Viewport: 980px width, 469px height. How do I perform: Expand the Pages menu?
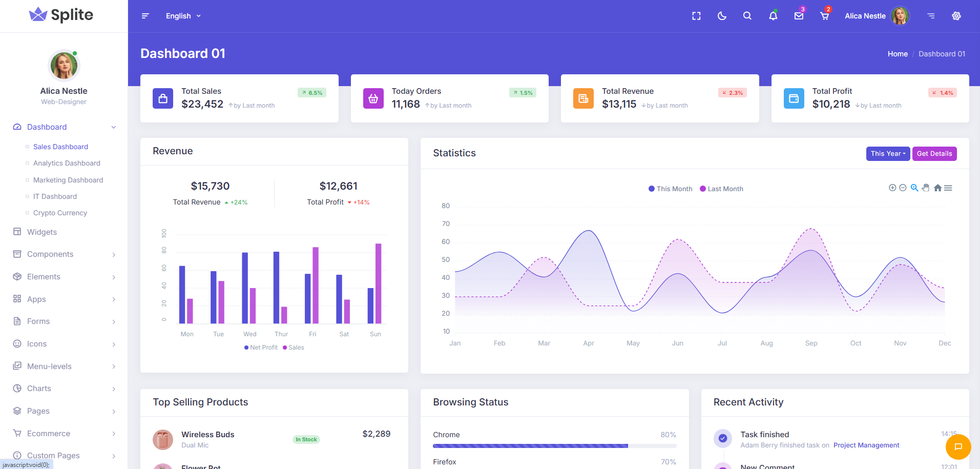(64, 411)
